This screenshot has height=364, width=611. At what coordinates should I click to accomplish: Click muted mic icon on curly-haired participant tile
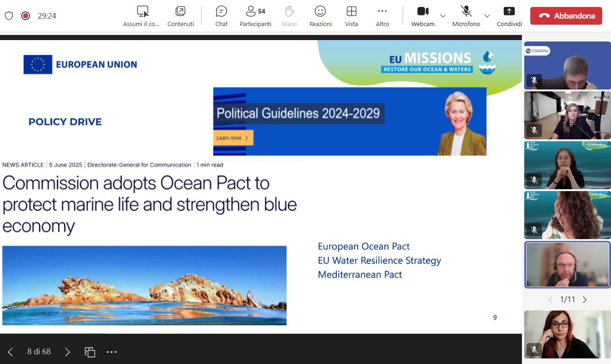coord(535,230)
